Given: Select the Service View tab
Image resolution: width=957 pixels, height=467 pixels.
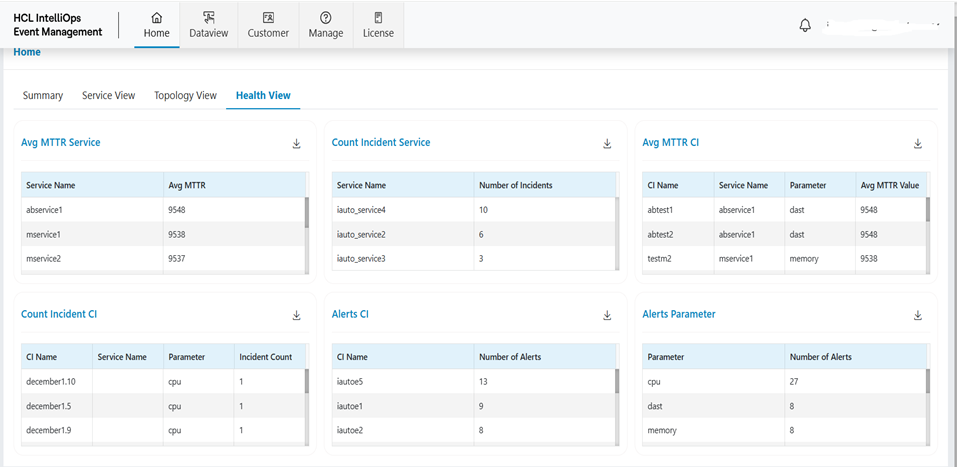Looking at the screenshot, I should click(x=108, y=96).
